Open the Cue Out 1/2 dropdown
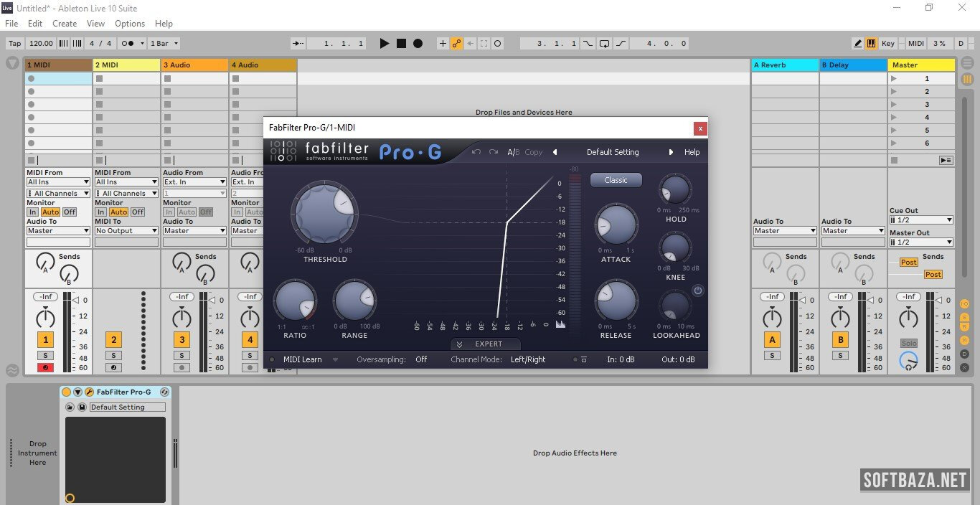Screen dimensions: 980x505 click(x=921, y=220)
